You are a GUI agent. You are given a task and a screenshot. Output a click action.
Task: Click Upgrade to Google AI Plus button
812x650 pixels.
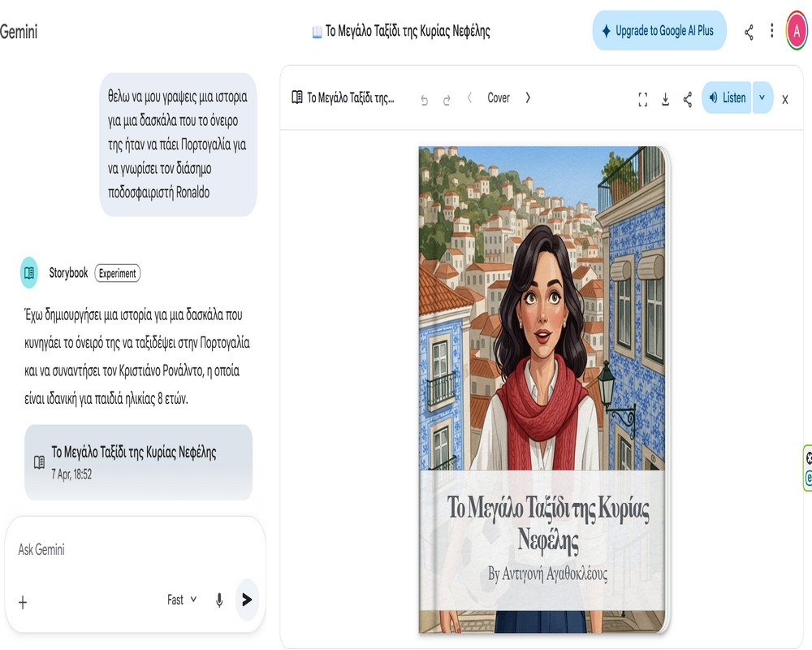pyautogui.click(x=659, y=31)
